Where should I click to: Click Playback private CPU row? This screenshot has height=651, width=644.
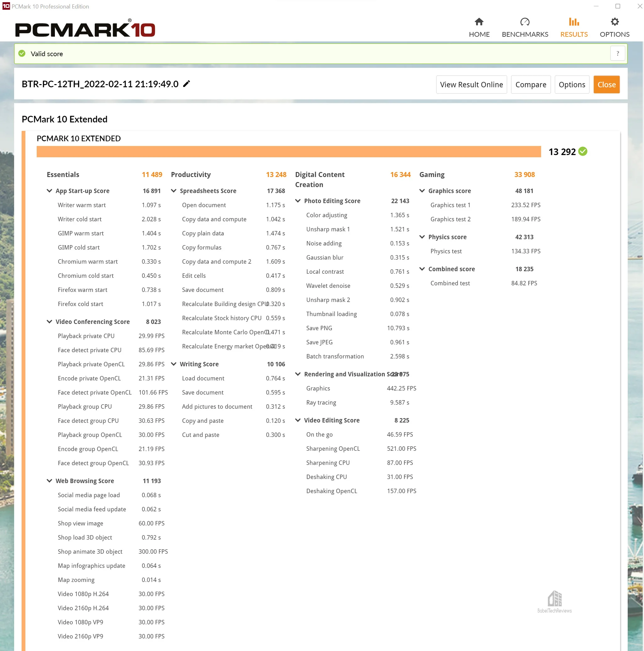(111, 336)
